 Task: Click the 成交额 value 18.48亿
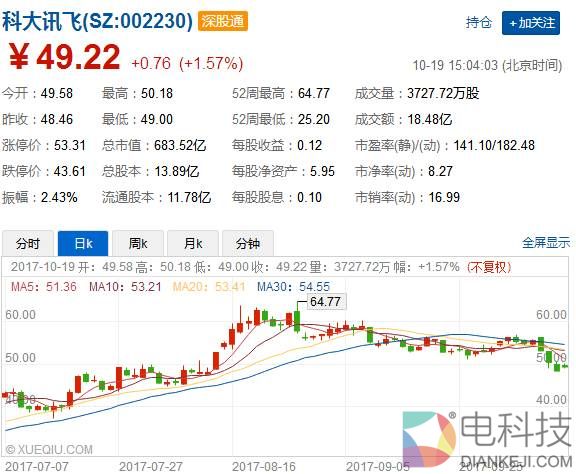coord(430,119)
